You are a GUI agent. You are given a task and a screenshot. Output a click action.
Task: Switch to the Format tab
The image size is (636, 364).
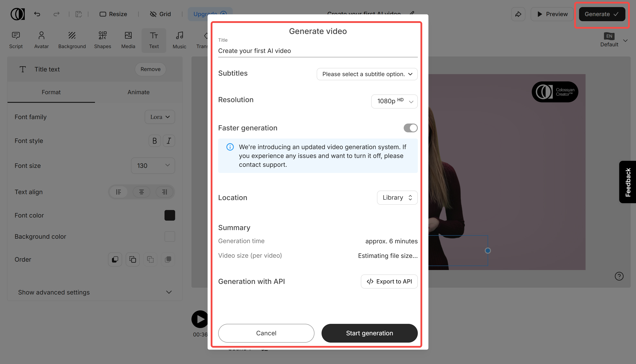coord(51,92)
